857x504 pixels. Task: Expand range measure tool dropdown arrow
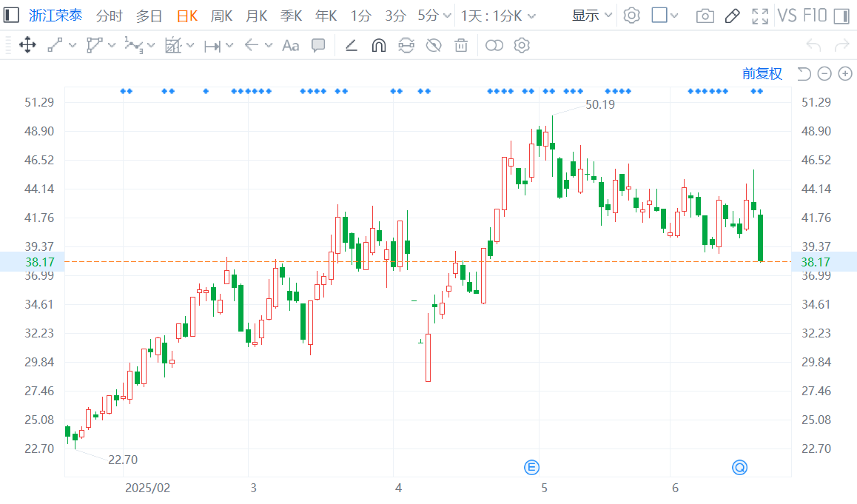point(229,46)
